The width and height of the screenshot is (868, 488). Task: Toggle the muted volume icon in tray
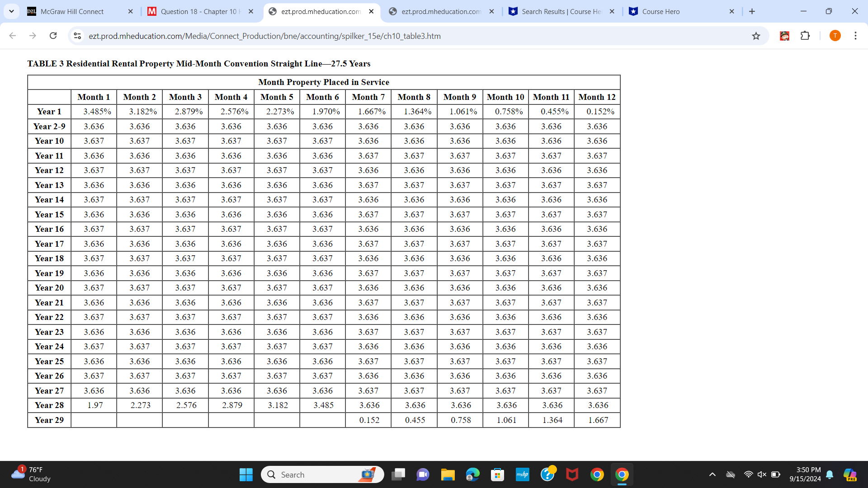[x=762, y=474]
